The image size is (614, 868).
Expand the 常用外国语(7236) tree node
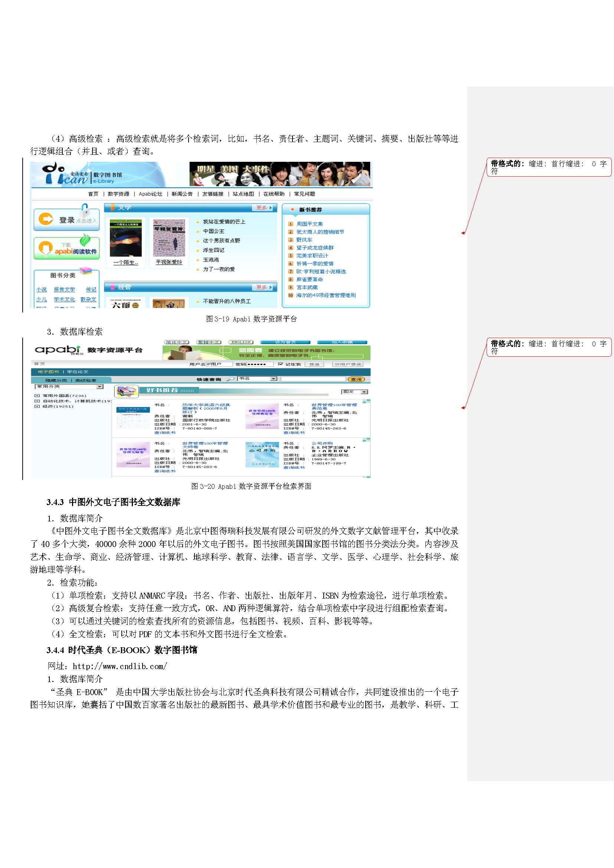tap(37, 396)
